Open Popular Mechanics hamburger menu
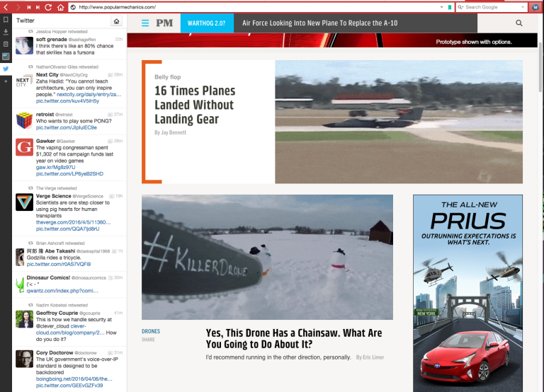The height and width of the screenshot is (392, 544). (x=145, y=23)
